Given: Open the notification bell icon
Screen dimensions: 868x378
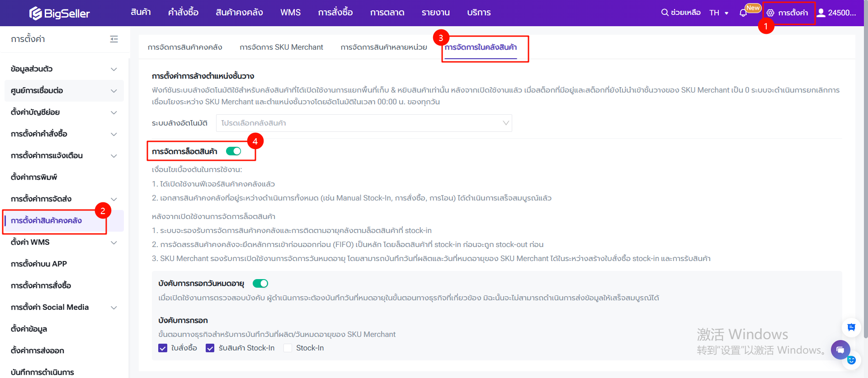Looking at the screenshot, I should point(743,13).
